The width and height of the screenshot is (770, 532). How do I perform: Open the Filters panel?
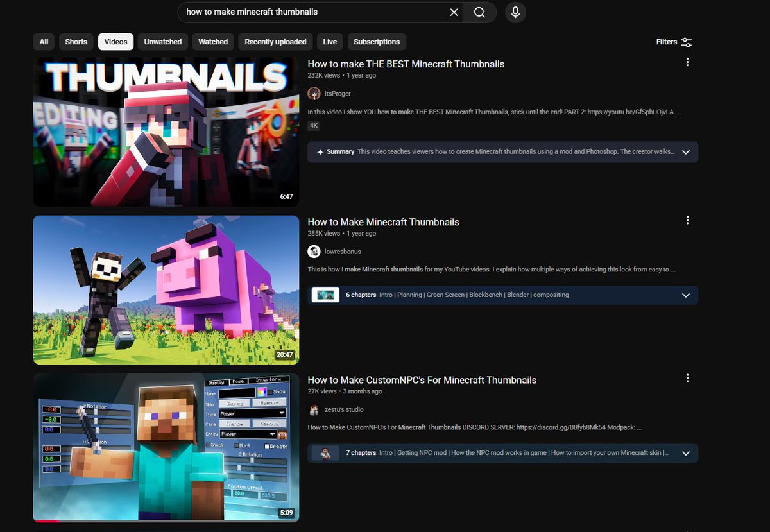674,42
